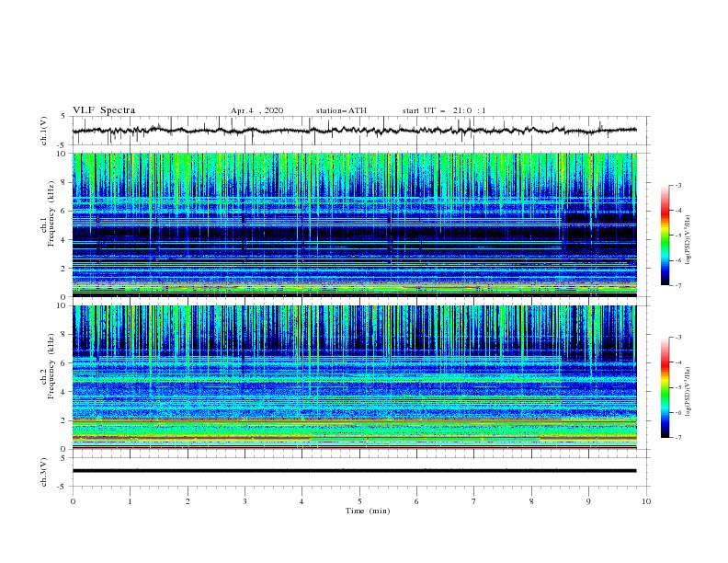Click time axis tick label "0"

pyautogui.click(x=73, y=501)
